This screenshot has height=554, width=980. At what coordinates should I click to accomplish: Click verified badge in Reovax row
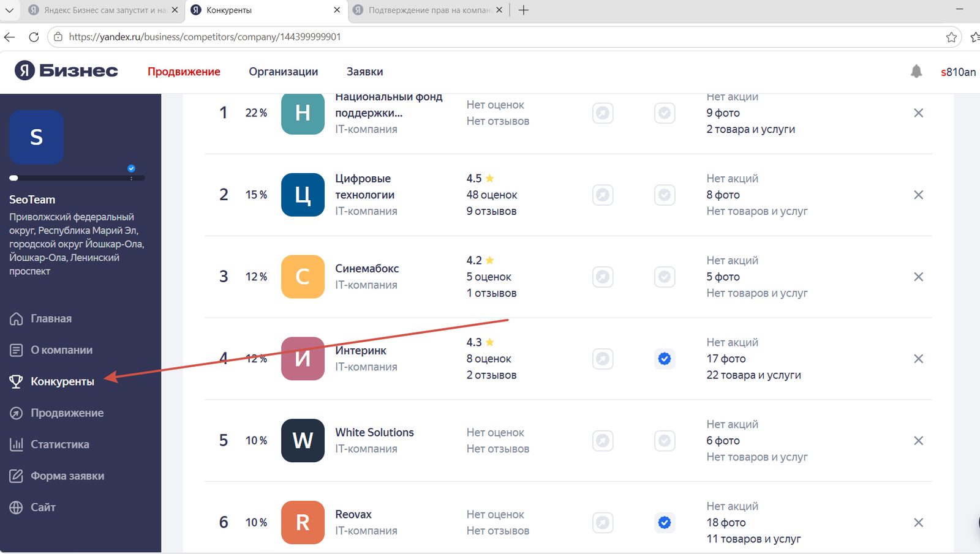[x=665, y=523]
